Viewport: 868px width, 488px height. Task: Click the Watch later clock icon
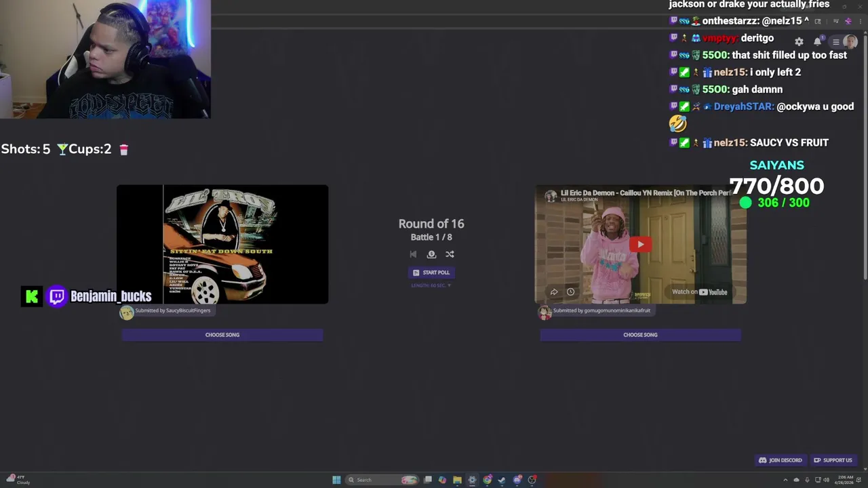(x=570, y=292)
